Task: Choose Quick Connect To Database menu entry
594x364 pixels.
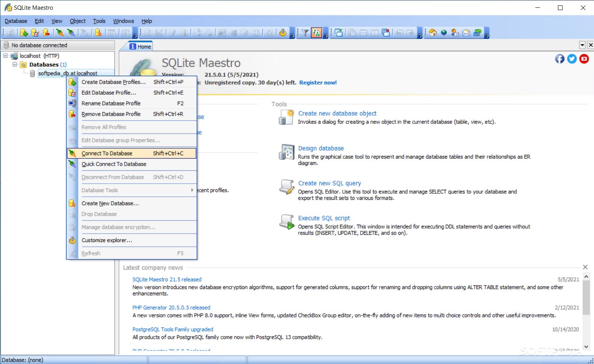Action: 132,164
